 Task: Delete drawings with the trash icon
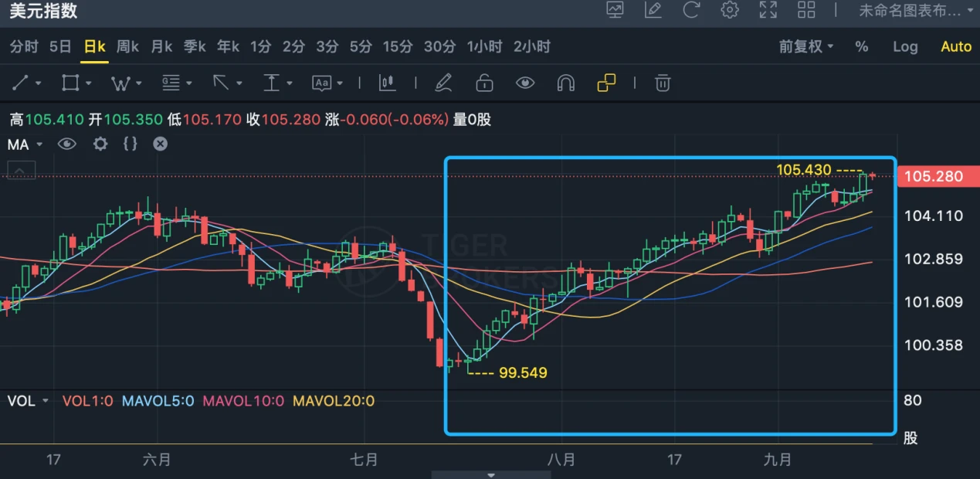pyautogui.click(x=663, y=83)
